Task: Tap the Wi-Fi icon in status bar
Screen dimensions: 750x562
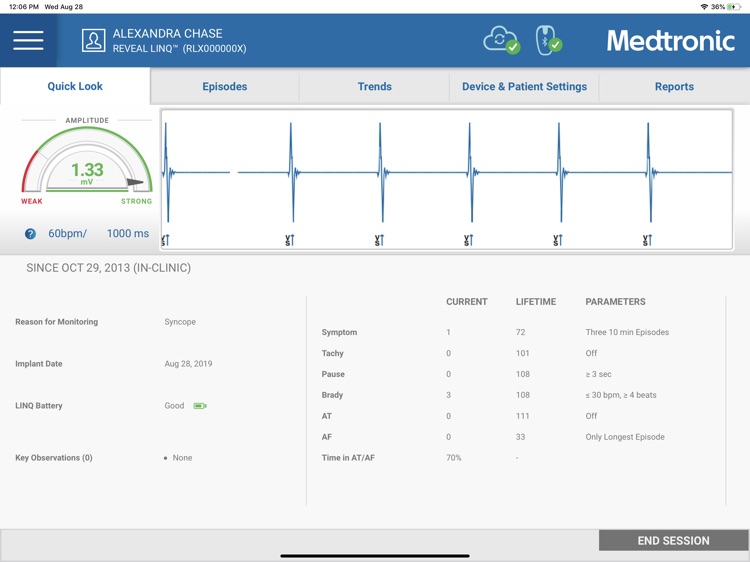Action: (x=704, y=7)
